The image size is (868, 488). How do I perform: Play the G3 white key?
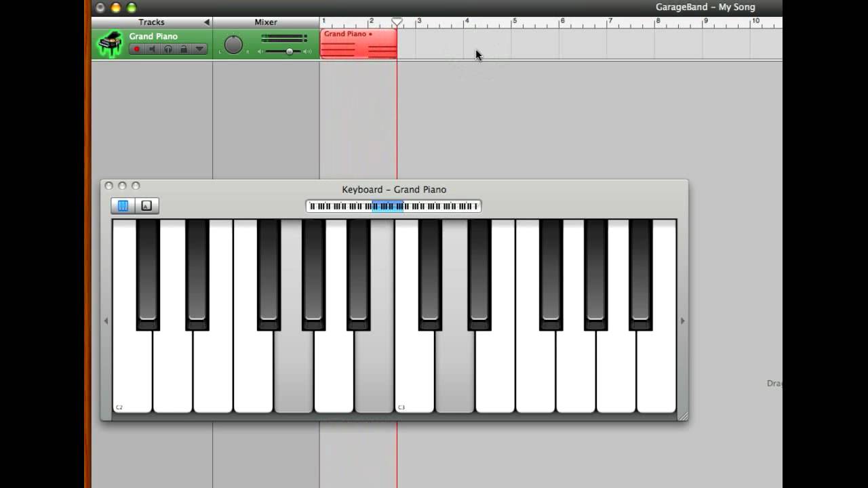point(576,373)
